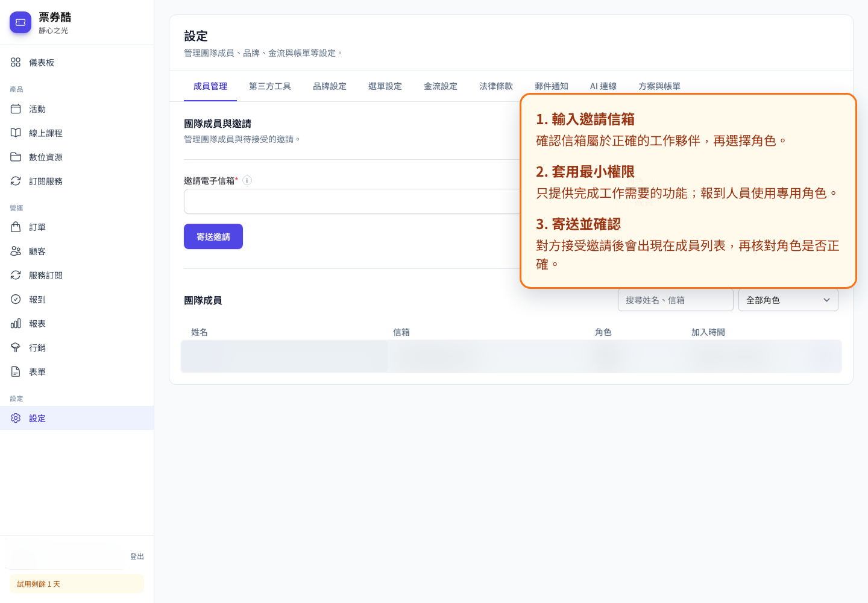Open the 選單設定 tab
Image resolution: width=868 pixels, height=603 pixels.
click(385, 86)
